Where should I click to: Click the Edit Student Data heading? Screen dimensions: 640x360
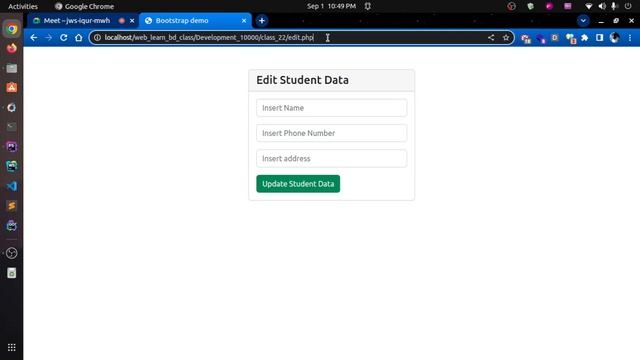[302, 80]
